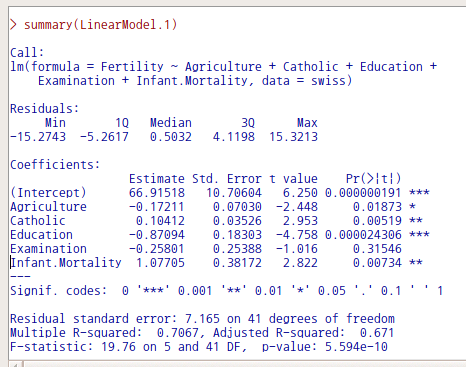Select the Infant.Mortality t value 2.822
Viewport: 466px width, 367px height.
(x=300, y=263)
